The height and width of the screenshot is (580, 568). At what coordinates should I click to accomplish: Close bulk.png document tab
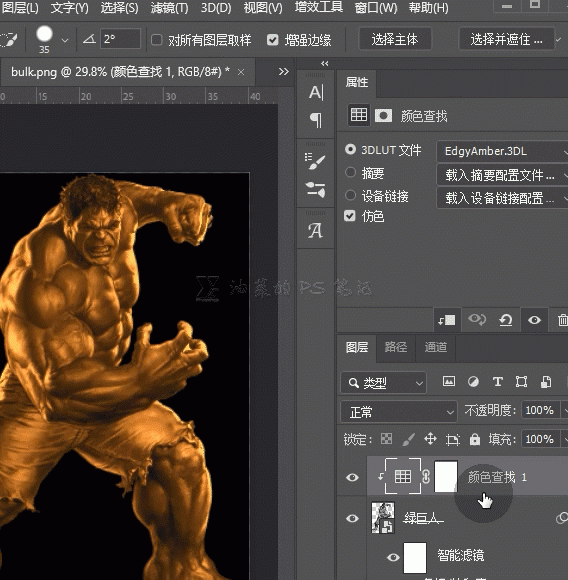click(241, 72)
